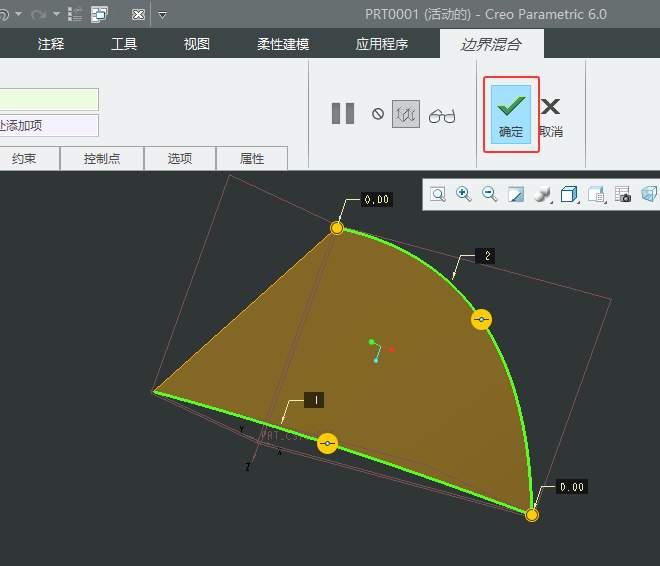Click the Zoom In magnifier icon
Image resolution: width=660 pixels, height=566 pixels.
(x=463, y=194)
